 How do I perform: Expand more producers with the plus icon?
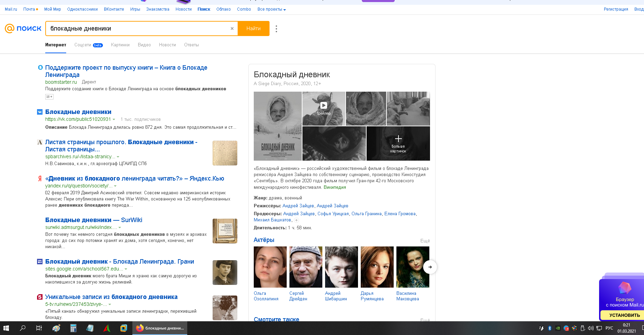pos(296,220)
